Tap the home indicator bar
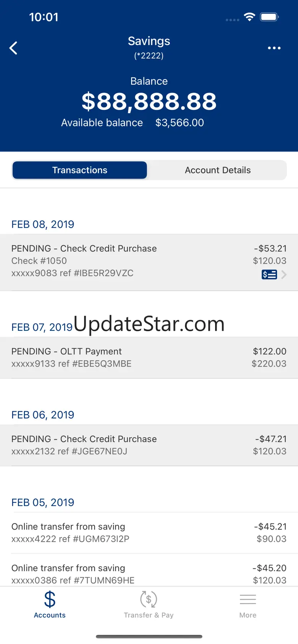The image size is (298, 644). 149,636
